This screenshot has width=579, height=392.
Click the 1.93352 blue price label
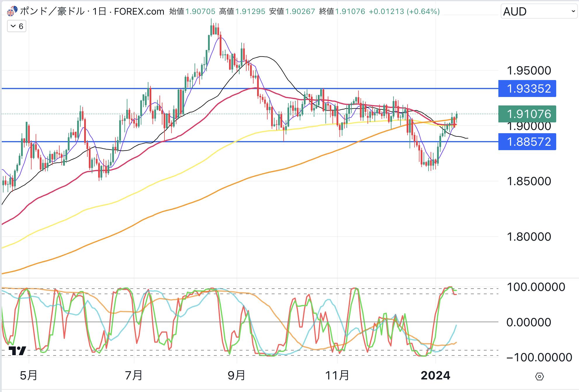[527, 89]
